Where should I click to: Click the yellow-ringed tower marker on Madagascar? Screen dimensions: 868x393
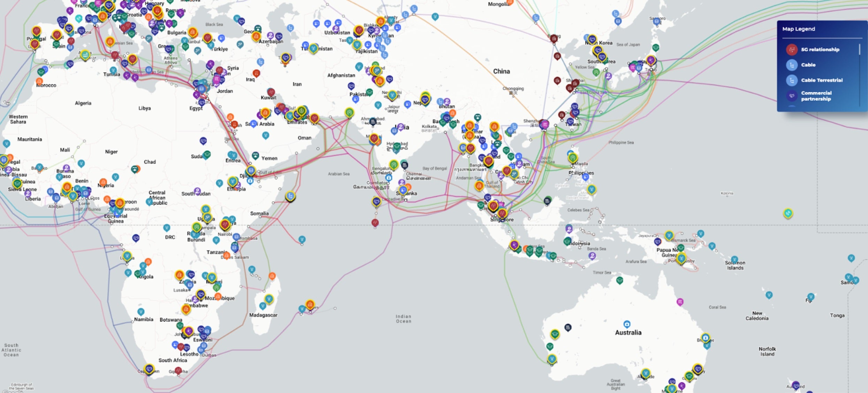pyautogui.click(x=269, y=299)
